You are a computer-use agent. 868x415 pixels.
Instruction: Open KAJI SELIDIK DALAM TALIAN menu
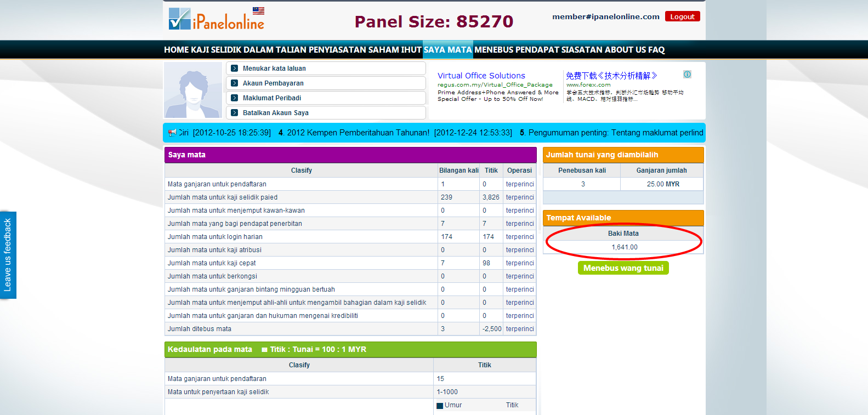pos(248,50)
